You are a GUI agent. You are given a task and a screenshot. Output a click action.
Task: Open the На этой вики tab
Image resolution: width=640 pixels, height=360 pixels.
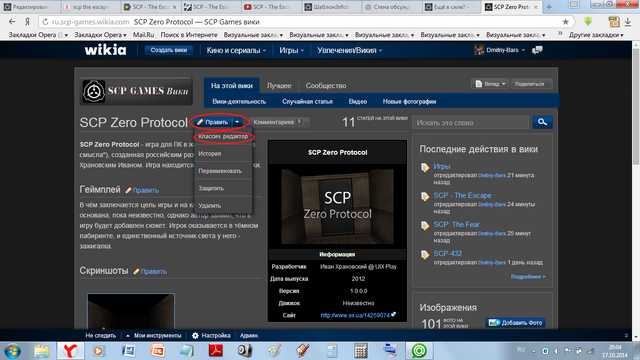tap(231, 86)
